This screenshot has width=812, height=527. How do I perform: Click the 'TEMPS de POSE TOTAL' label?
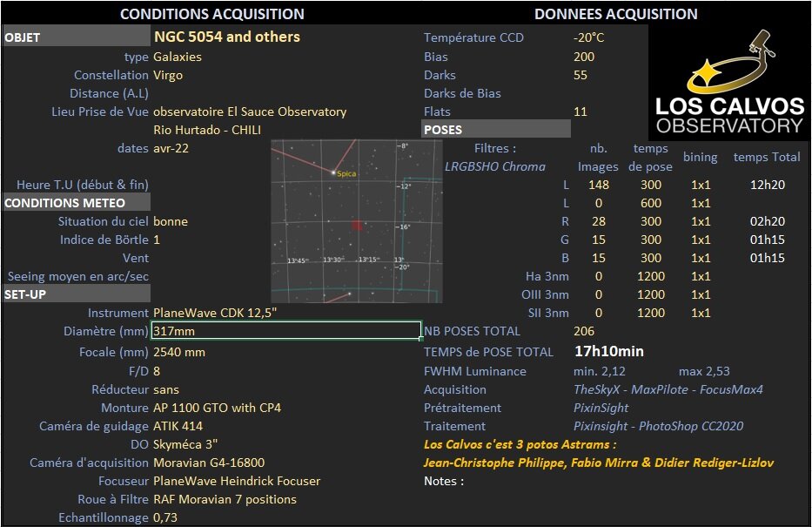[x=488, y=352]
